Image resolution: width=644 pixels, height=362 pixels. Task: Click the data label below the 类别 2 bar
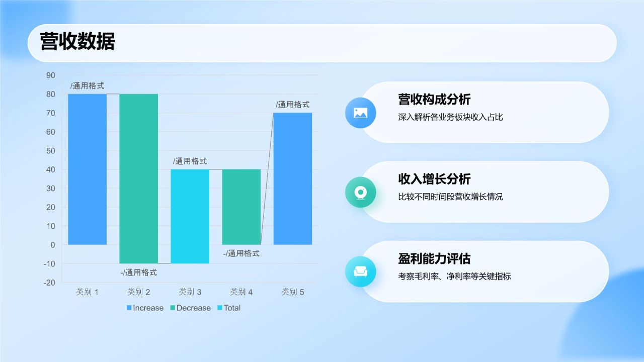pos(139,273)
